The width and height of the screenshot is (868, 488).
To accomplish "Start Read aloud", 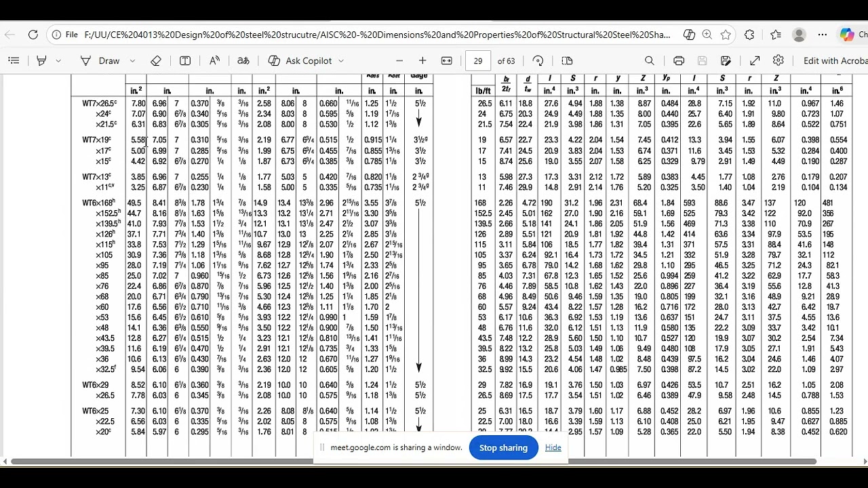I will 214,60.
